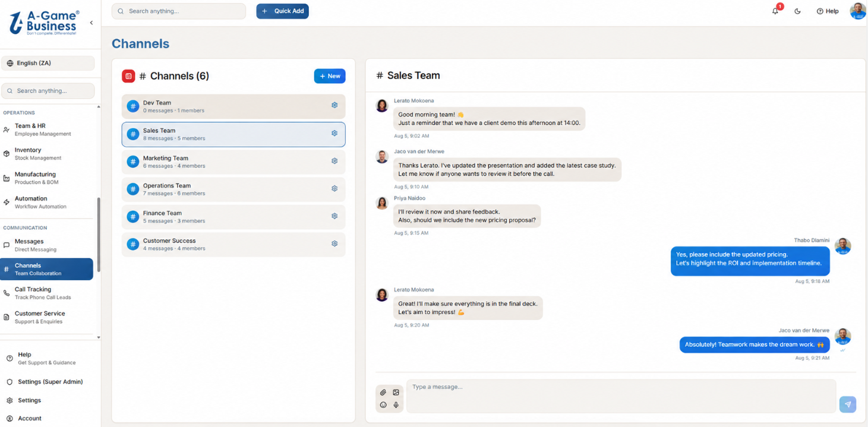This screenshot has height=427, width=868.
Task: Click the sidebar scrollbar thumb
Action: tap(99, 235)
